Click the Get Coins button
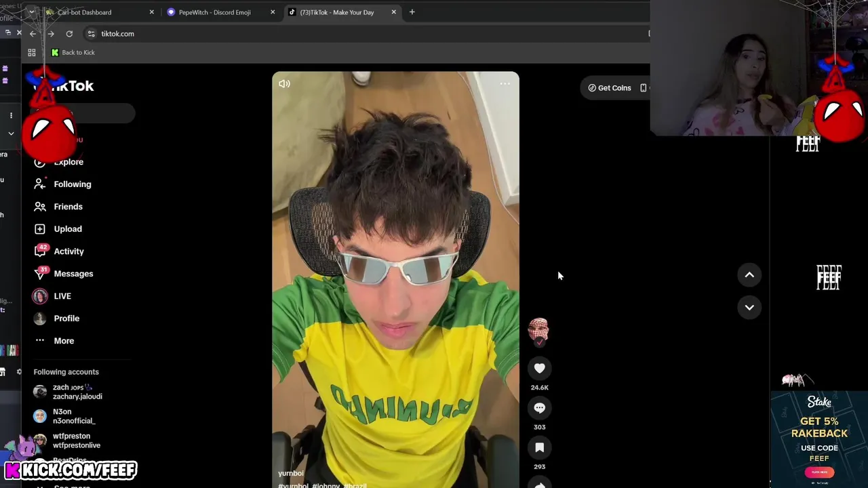 pyautogui.click(x=610, y=88)
